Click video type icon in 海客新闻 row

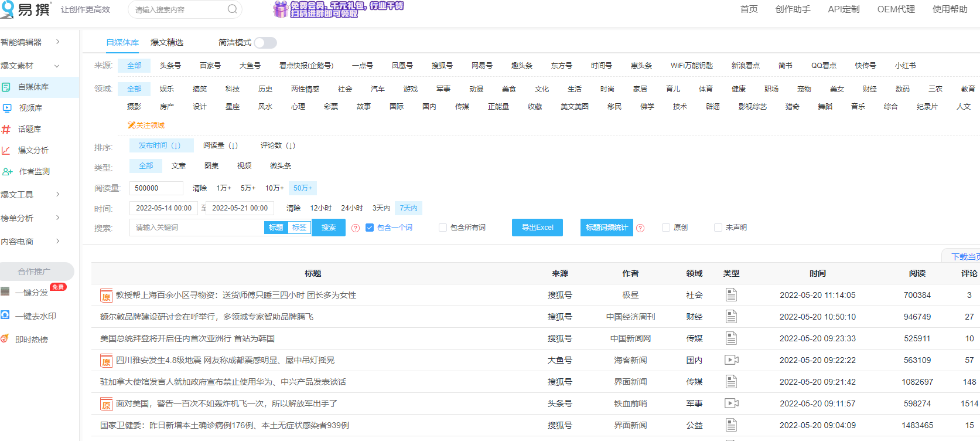[x=732, y=360]
